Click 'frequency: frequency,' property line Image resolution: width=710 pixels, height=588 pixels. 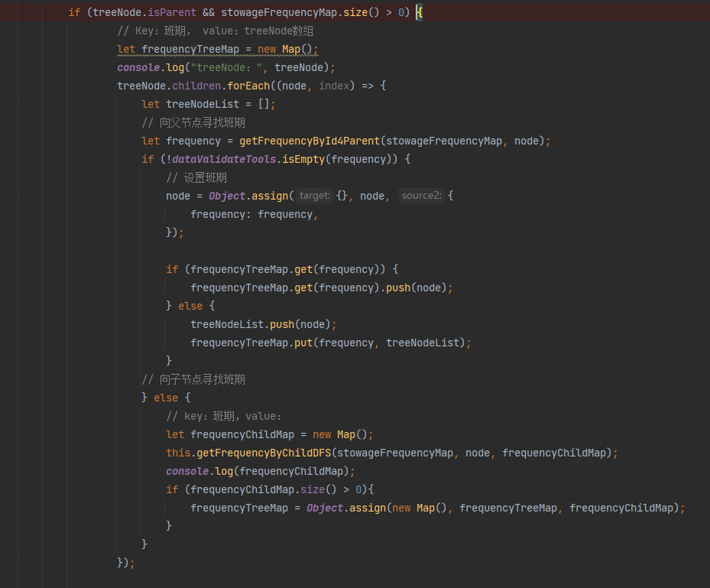(x=254, y=214)
